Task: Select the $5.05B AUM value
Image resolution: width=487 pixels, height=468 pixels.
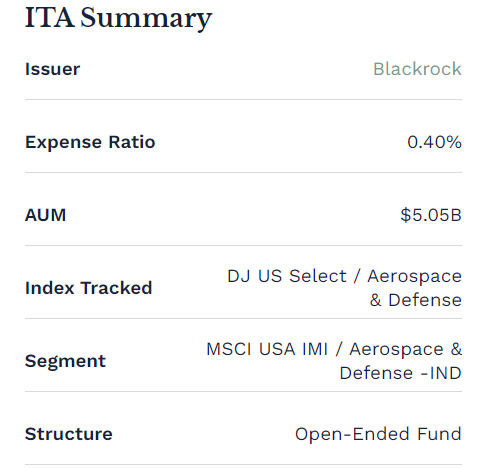Action: click(x=431, y=215)
